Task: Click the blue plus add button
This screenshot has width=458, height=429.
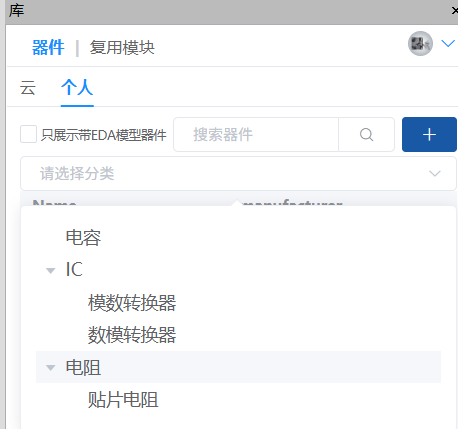Action: tap(429, 135)
